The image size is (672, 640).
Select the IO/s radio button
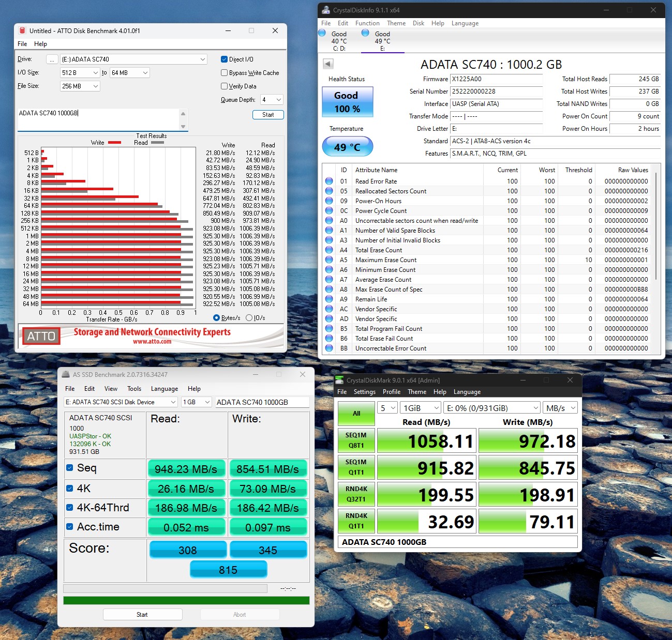249,318
